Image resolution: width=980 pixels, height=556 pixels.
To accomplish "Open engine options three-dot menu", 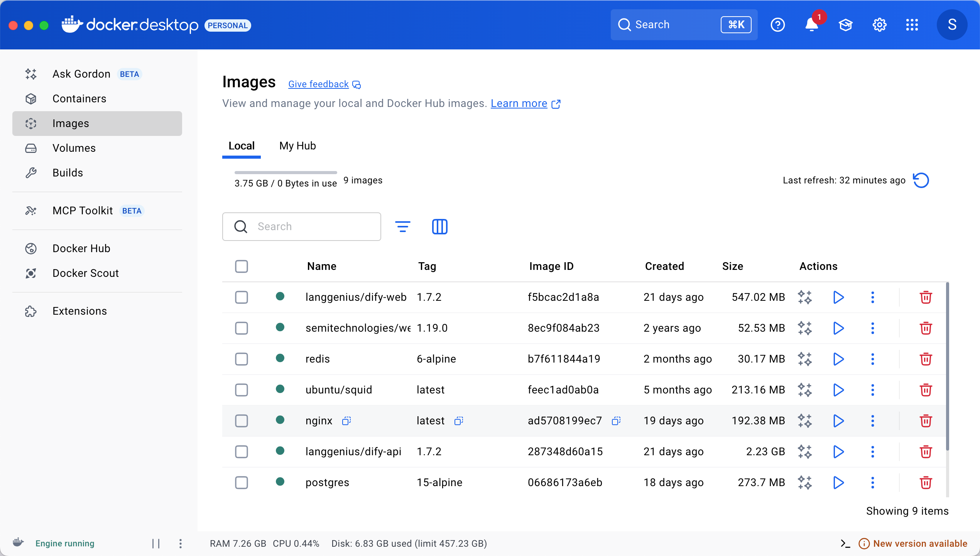I will pos(180,544).
